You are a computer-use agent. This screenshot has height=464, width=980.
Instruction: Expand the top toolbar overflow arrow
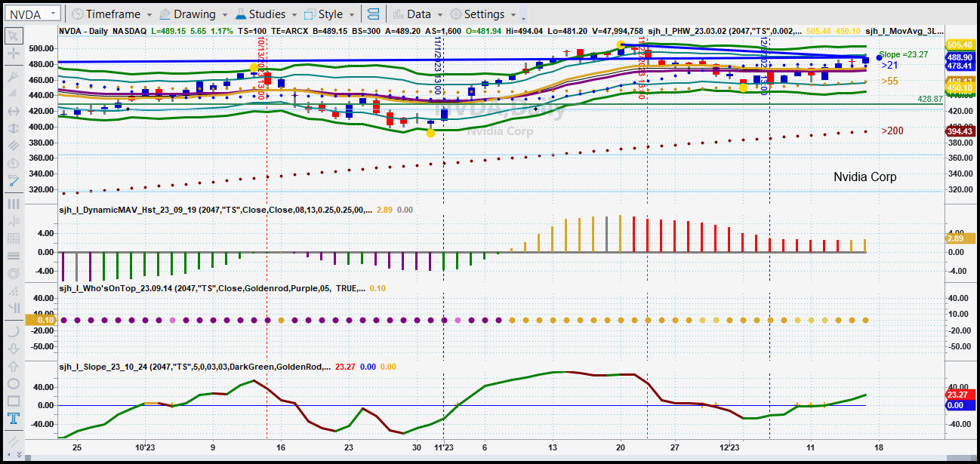coord(524,15)
